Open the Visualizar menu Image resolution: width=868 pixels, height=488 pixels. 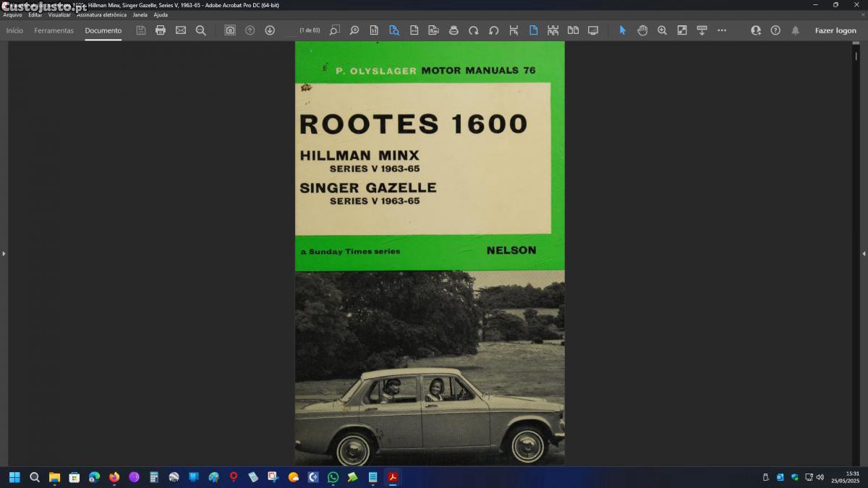59,14
